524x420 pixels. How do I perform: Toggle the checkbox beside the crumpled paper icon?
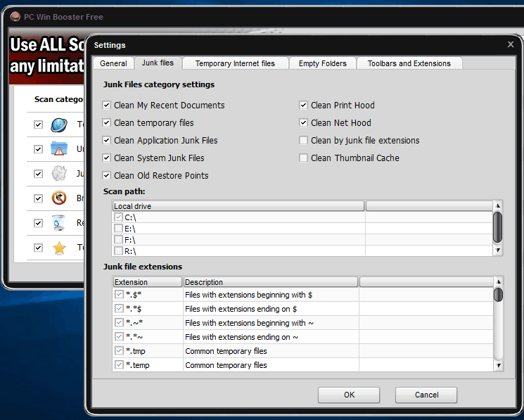coord(38,174)
